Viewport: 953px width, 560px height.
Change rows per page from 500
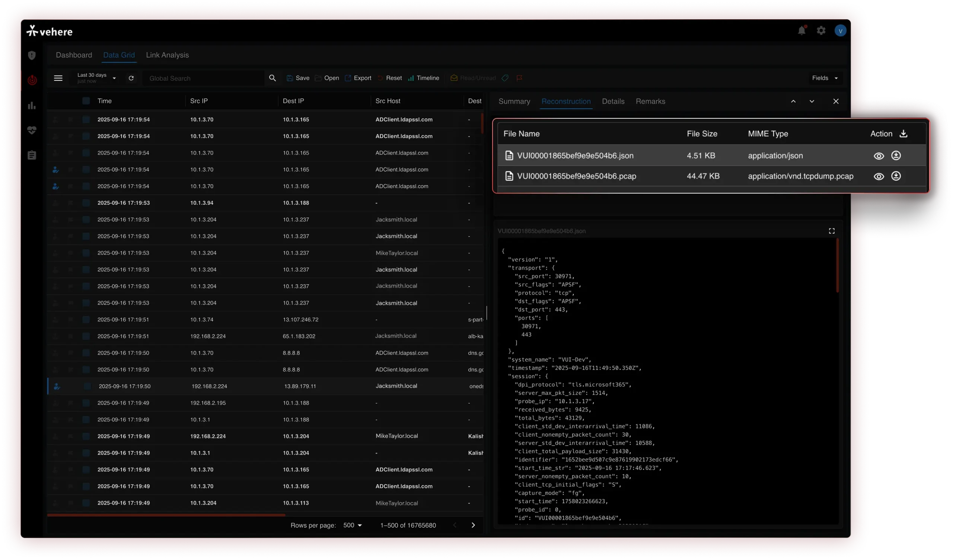click(353, 525)
